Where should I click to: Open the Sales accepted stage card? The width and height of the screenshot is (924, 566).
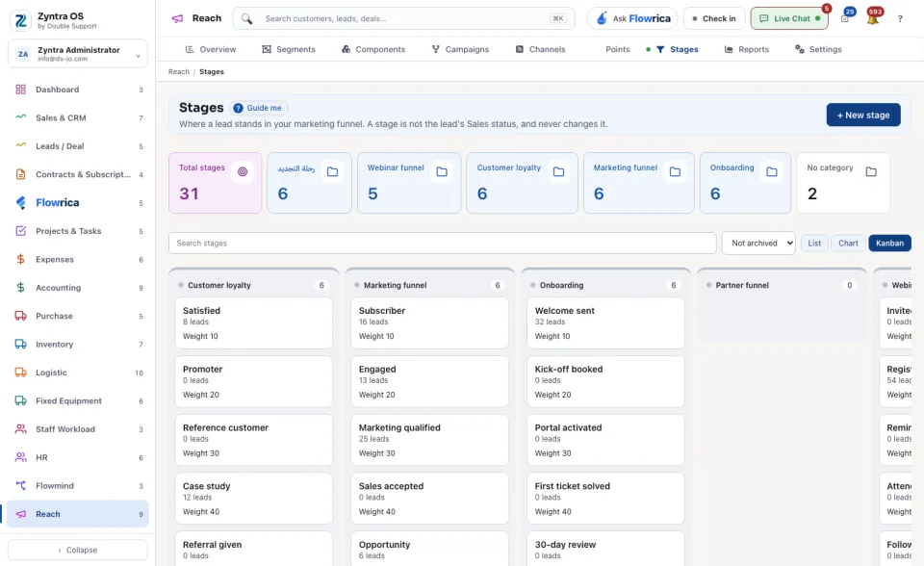(429, 499)
